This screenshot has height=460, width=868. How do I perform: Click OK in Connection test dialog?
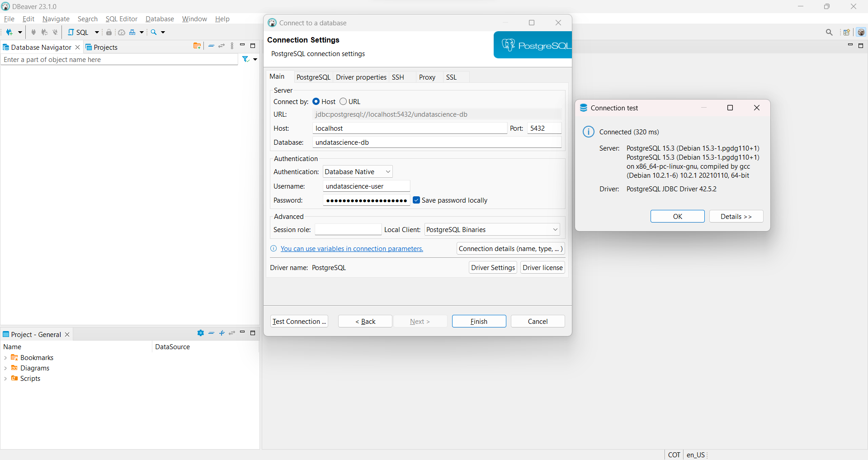677,216
